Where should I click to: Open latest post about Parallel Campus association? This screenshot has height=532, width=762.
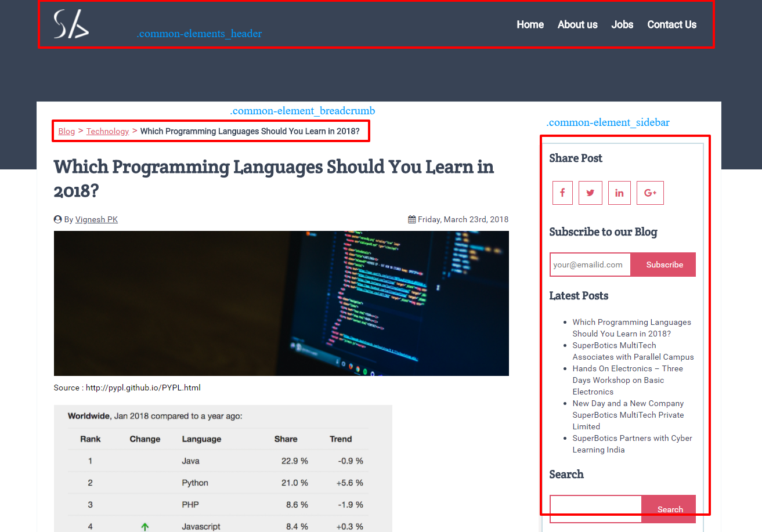pos(633,351)
